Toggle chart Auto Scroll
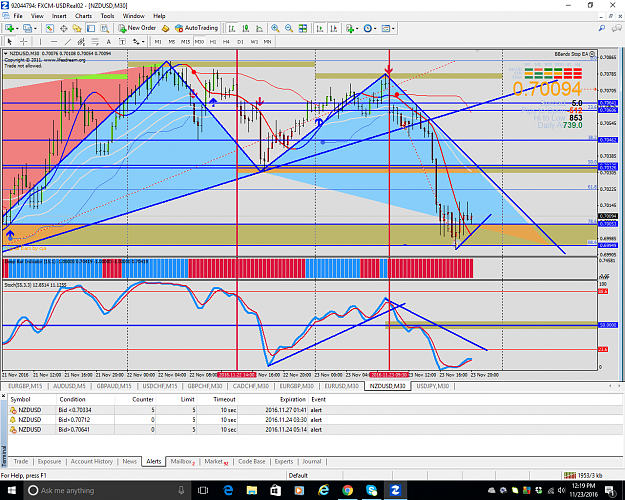625x500 pixels. [320, 28]
